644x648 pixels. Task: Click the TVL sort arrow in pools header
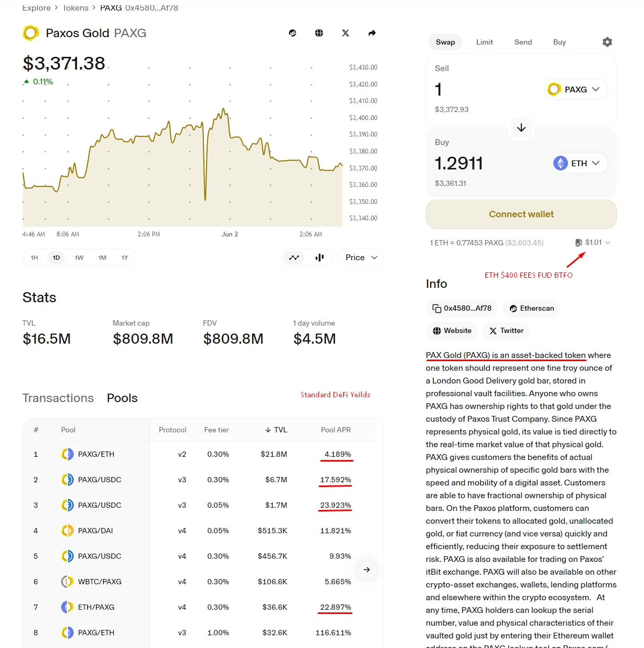pyautogui.click(x=268, y=430)
